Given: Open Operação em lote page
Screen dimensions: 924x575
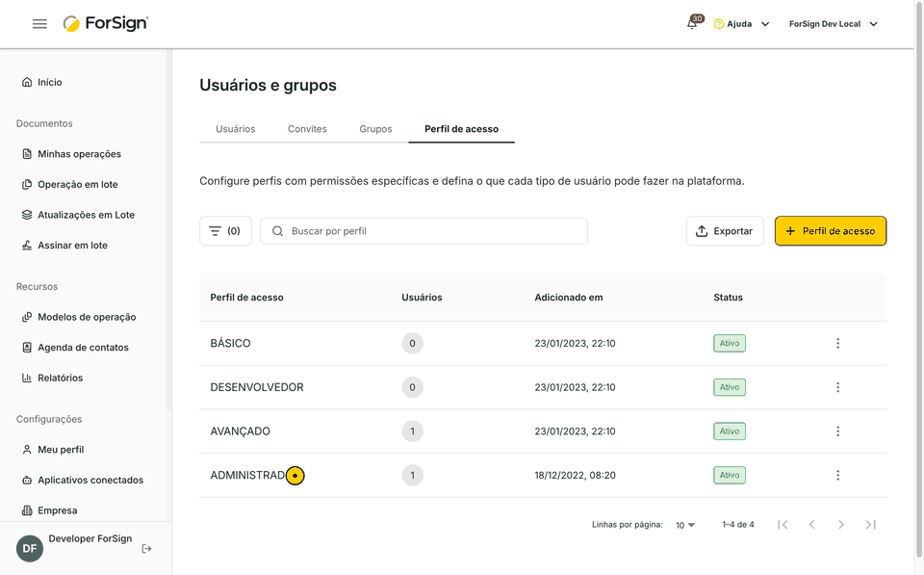Looking at the screenshot, I should 69,185.
